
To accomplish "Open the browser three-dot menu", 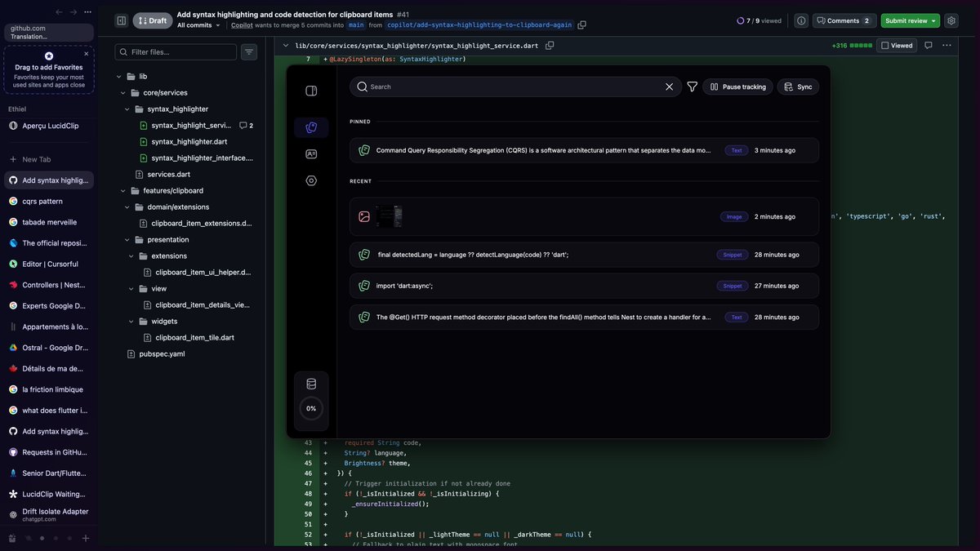I will coord(88,12).
